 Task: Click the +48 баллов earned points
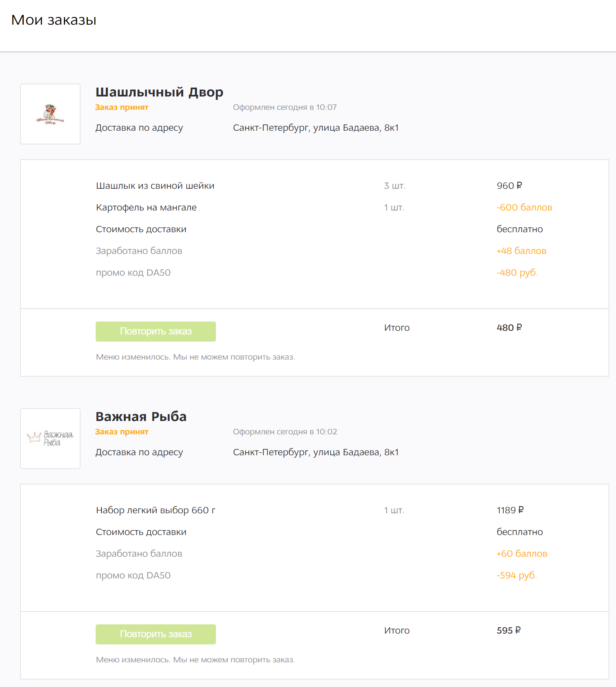pyautogui.click(x=522, y=251)
